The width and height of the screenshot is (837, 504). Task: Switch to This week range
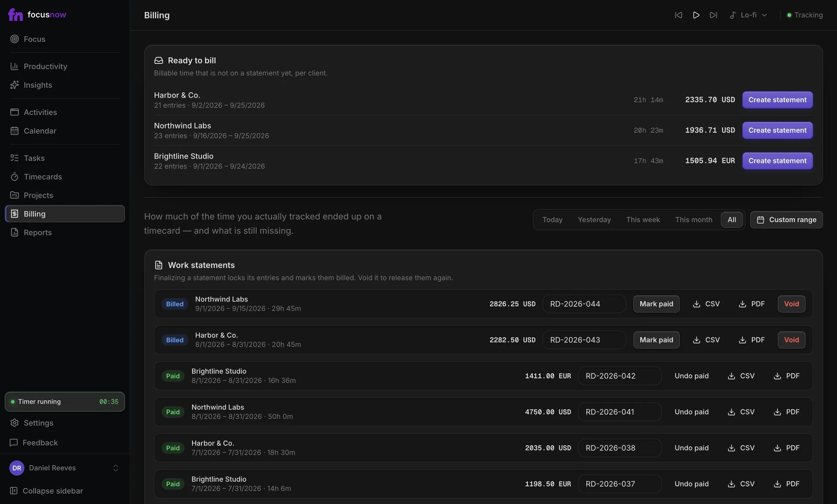tap(643, 220)
